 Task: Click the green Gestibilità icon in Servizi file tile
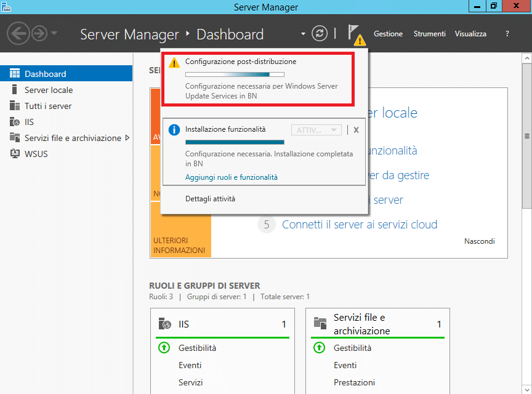[x=320, y=347]
